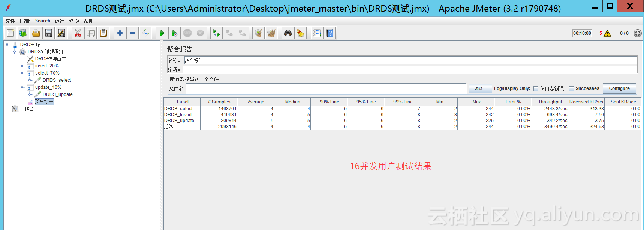Sort by Throughput column header
The width and height of the screenshot is (644, 230).
(x=550, y=102)
